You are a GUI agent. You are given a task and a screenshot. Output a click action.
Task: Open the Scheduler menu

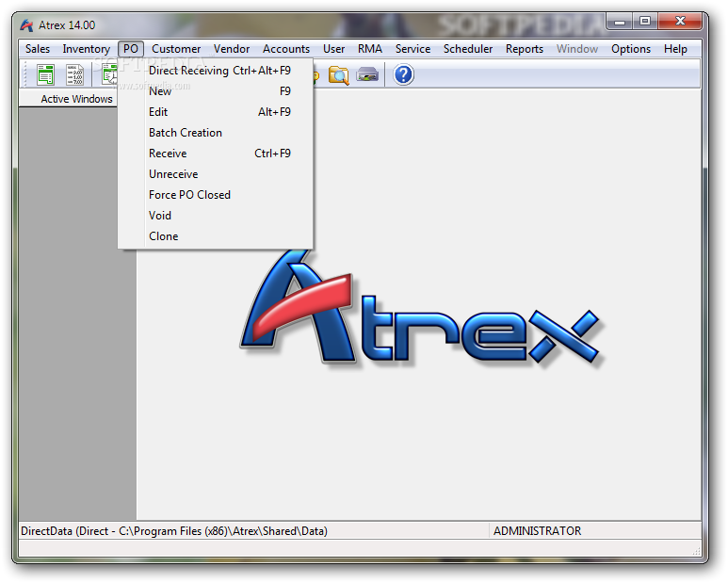(468, 49)
